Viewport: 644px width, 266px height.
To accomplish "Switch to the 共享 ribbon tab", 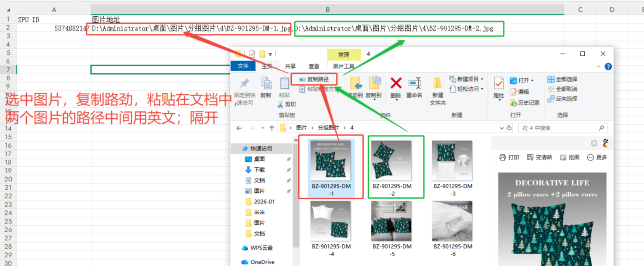I will point(290,66).
